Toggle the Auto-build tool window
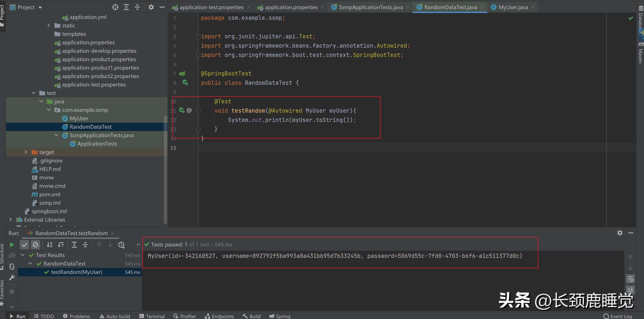 tap(115, 316)
